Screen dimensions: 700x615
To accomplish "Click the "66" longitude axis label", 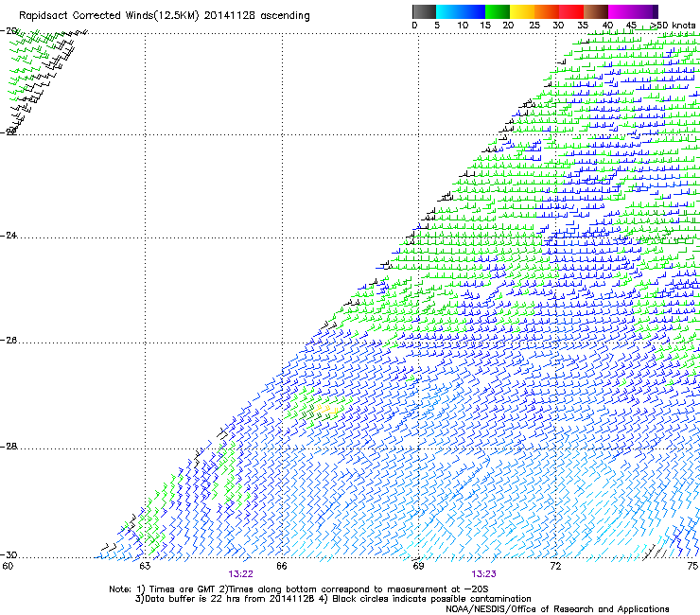I will pos(282,566).
